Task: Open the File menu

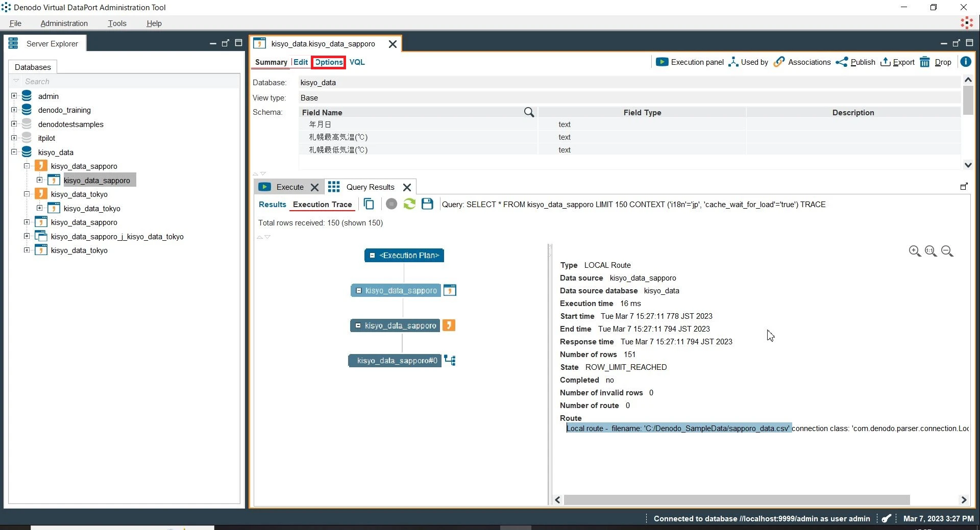Action: coord(15,23)
